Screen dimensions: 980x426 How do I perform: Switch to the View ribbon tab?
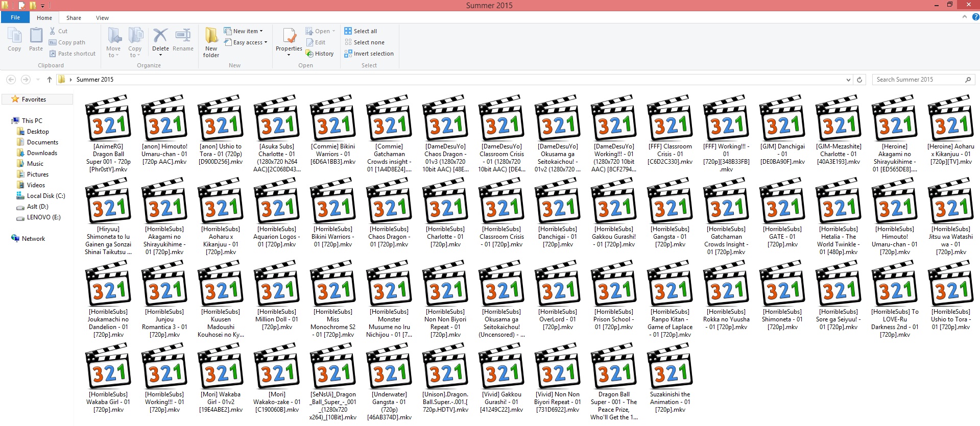coord(102,18)
